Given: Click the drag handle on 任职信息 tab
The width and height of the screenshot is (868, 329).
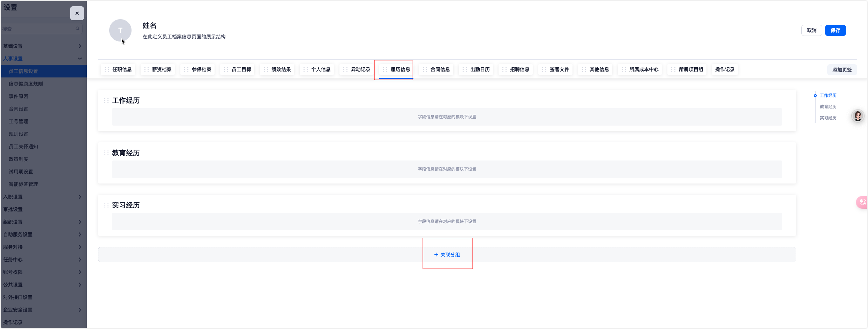Looking at the screenshot, I should (x=107, y=69).
